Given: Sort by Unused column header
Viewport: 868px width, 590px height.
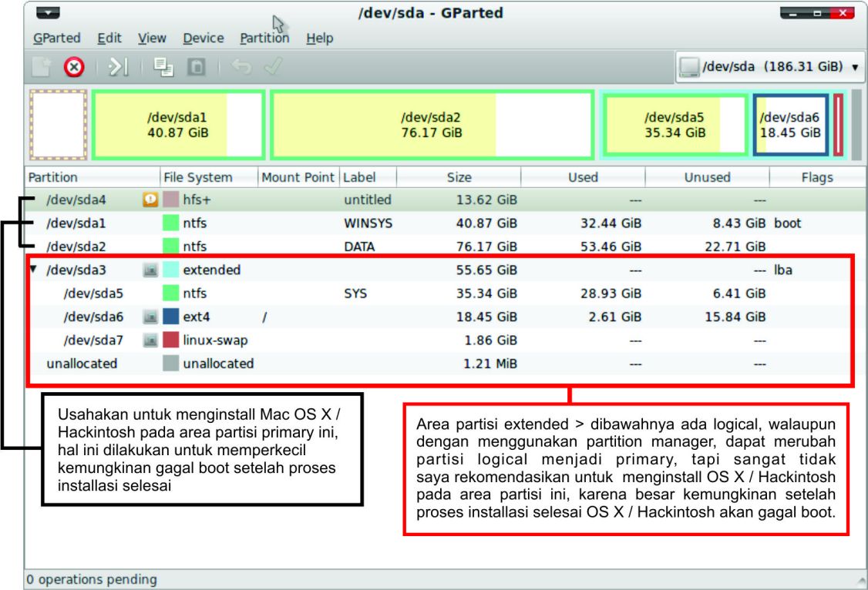Looking at the screenshot, I should pos(707,177).
